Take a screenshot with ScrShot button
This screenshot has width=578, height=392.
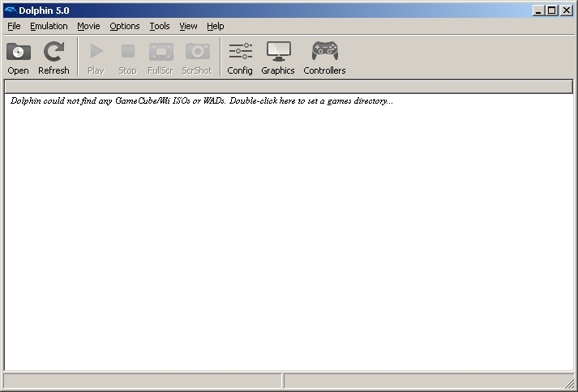click(197, 58)
